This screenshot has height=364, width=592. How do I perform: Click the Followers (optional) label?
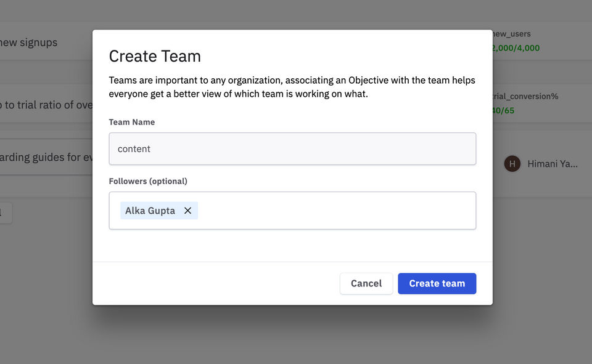point(148,181)
